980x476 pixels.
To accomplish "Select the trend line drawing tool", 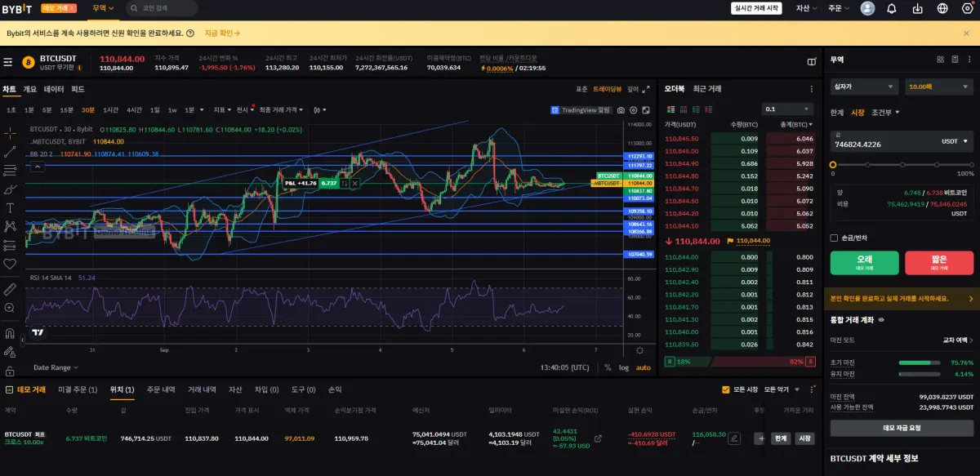I will click(x=10, y=151).
